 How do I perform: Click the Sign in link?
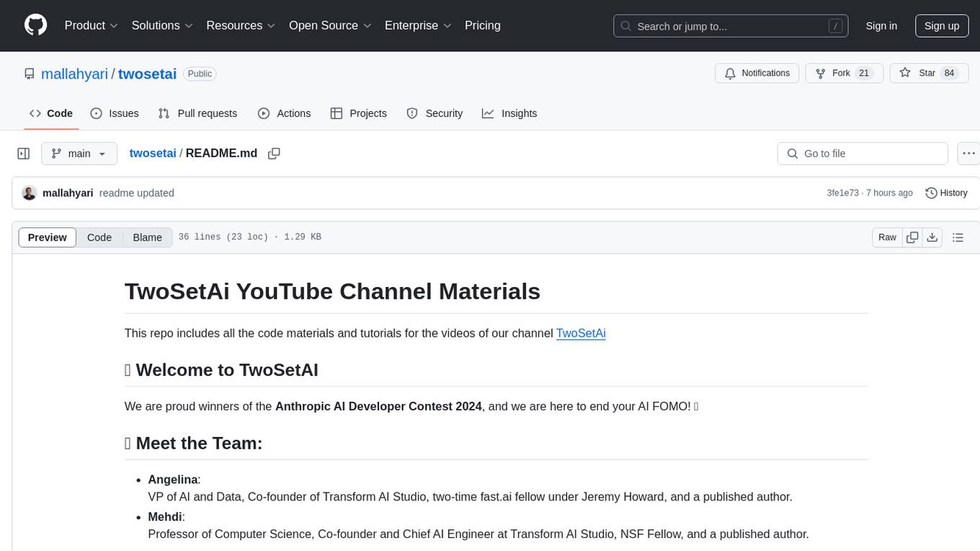coord(881,26)
